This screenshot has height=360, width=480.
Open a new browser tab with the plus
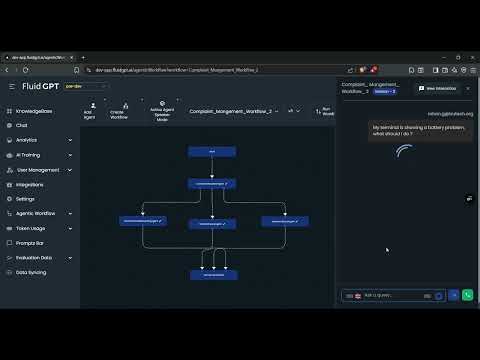pos(83,58)
